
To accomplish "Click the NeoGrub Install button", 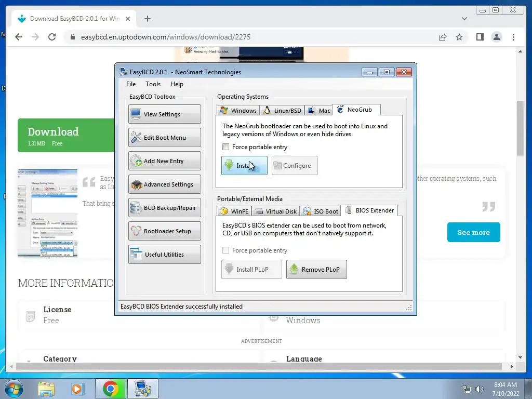I will [244, 166].
